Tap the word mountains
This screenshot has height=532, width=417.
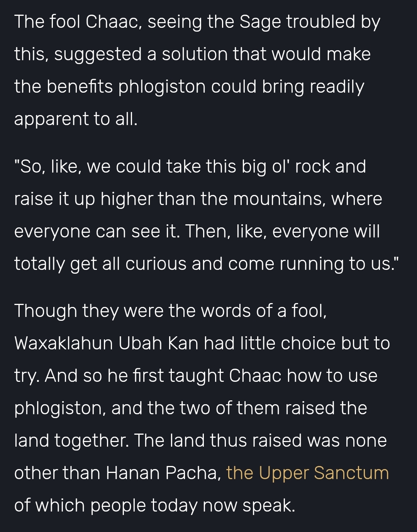pyautogui.click(x=279, y=199)
